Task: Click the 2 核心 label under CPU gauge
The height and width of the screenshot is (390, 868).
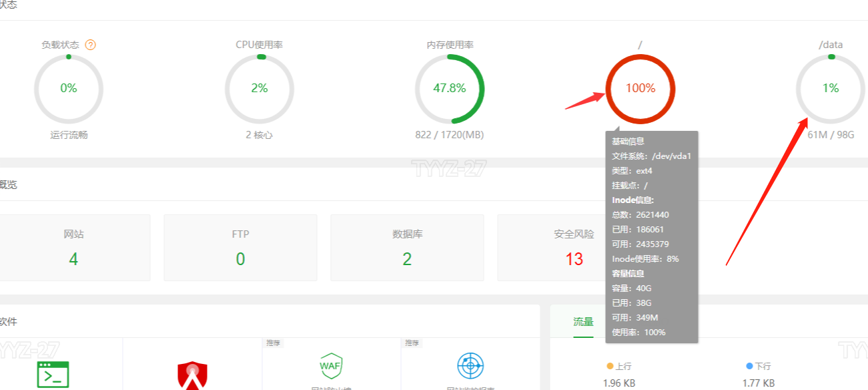Action: coord(260,134)
